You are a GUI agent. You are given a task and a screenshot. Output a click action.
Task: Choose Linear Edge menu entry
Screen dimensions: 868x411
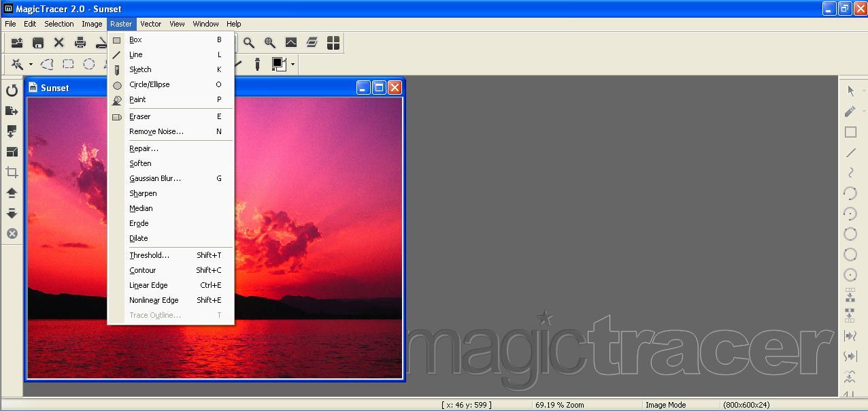(x=171, y=285)
